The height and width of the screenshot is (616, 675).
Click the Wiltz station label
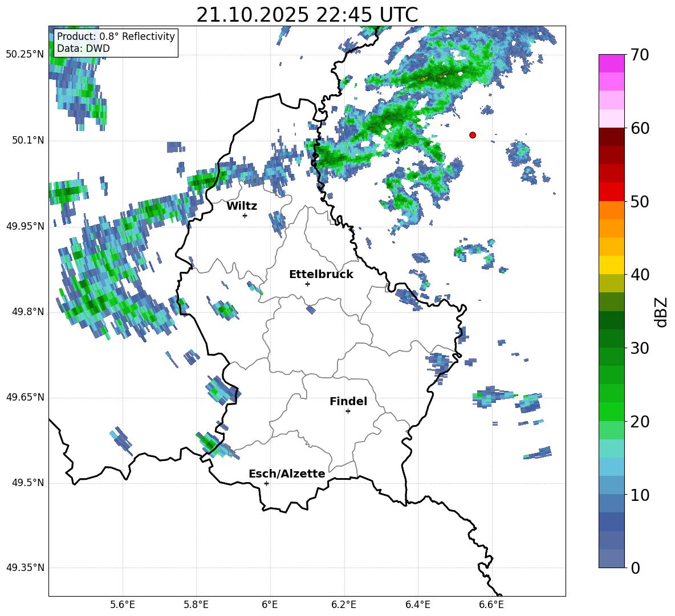pos(242,206)
